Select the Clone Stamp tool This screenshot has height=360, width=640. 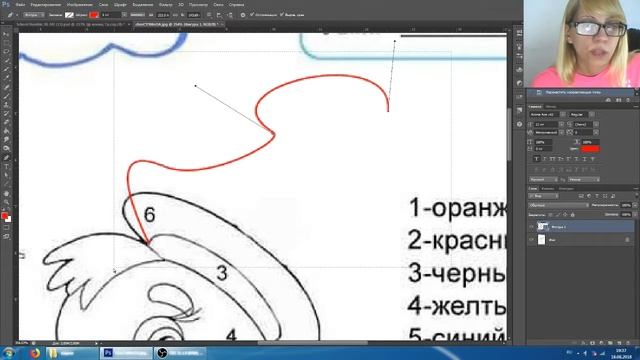[7, 105]
